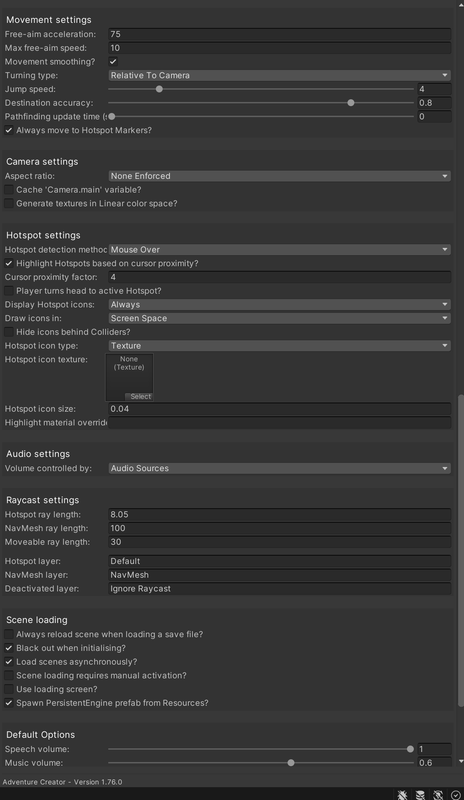Screen dimensions: 464x800
Task: Open Hotspot icon type dropdown
Action: 279,345
